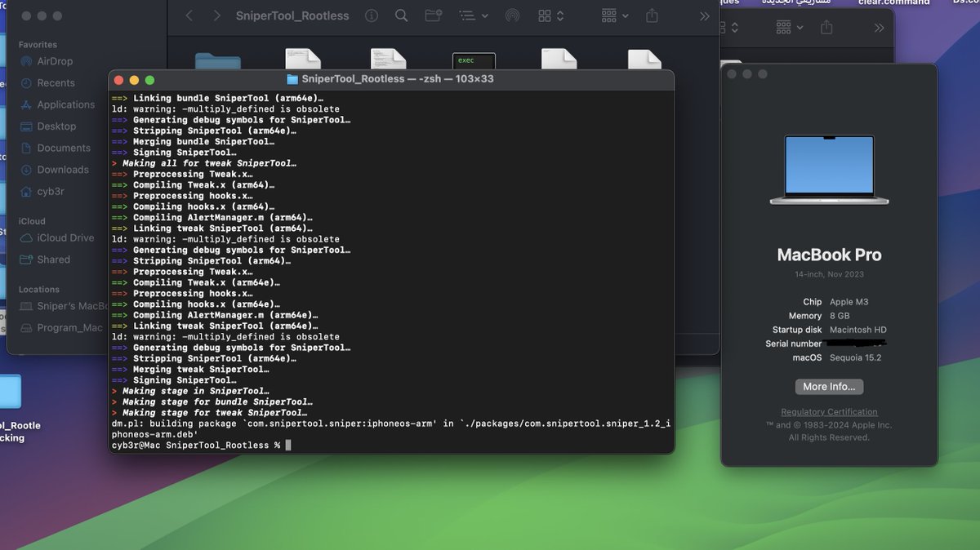Change the icon view switcher in Finder toolbar
This screenshot has width=980, height=550.
[552, 16]
